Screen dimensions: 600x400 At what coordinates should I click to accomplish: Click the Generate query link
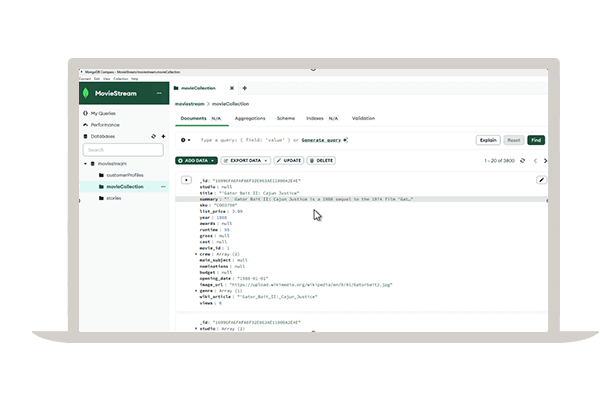[321, 140]
